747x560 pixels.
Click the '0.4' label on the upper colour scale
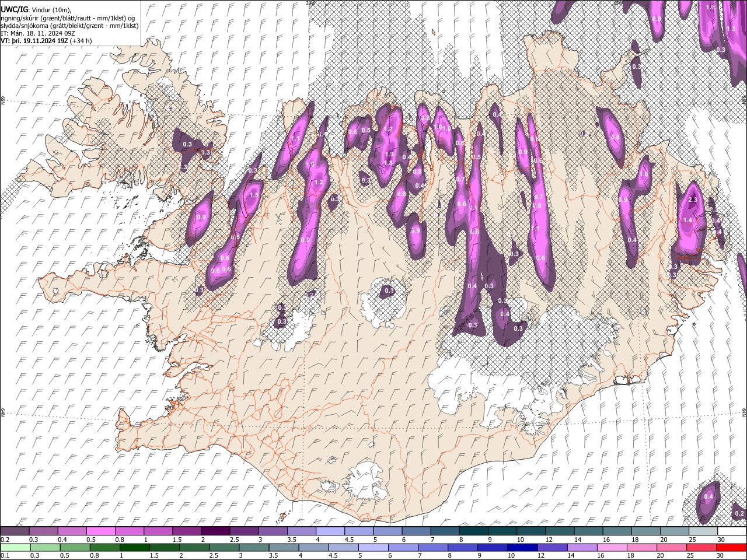[61, 540]
